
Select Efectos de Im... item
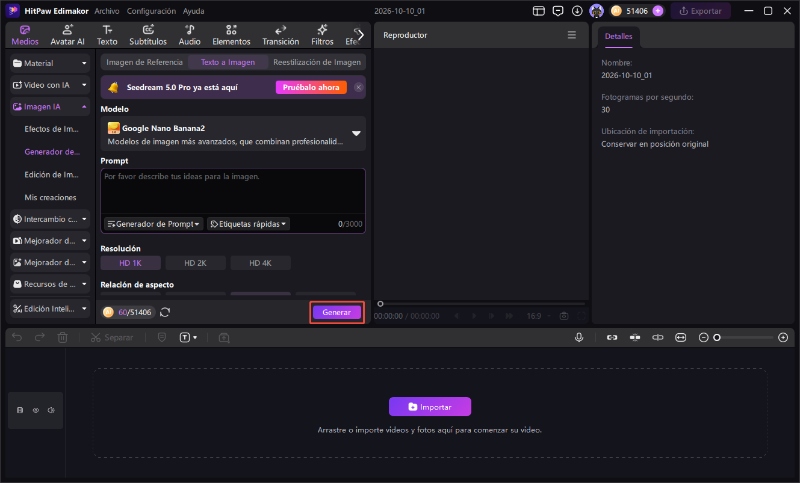(x=52, y=129)
